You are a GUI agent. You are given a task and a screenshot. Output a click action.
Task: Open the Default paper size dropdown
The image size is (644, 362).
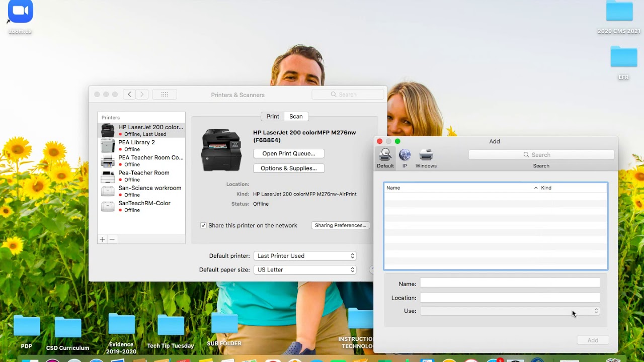(x=305, y=270)
